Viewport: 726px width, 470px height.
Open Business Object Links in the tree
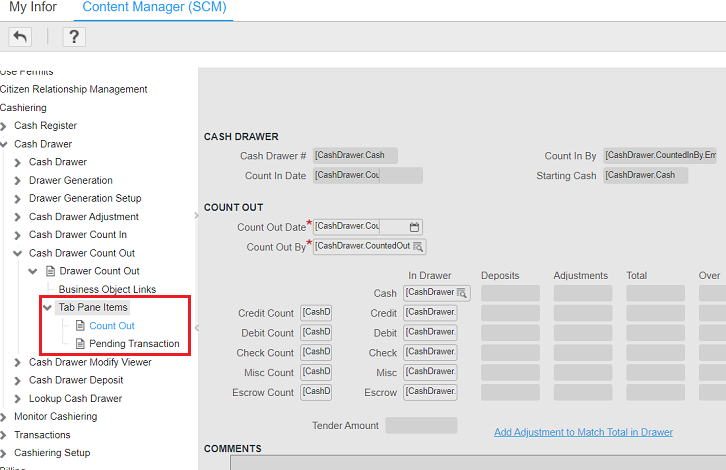pos(107,289)
